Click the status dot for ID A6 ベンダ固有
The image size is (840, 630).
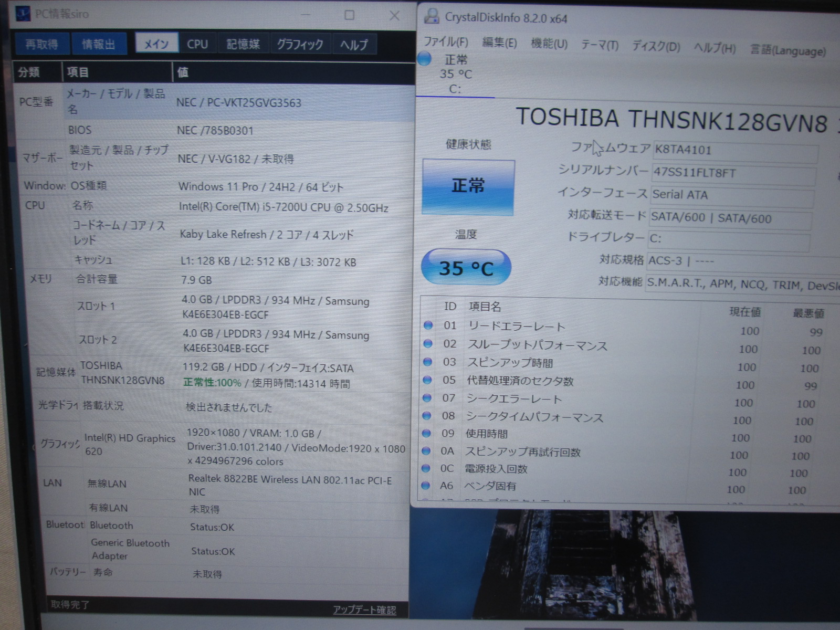pos(426,486)
